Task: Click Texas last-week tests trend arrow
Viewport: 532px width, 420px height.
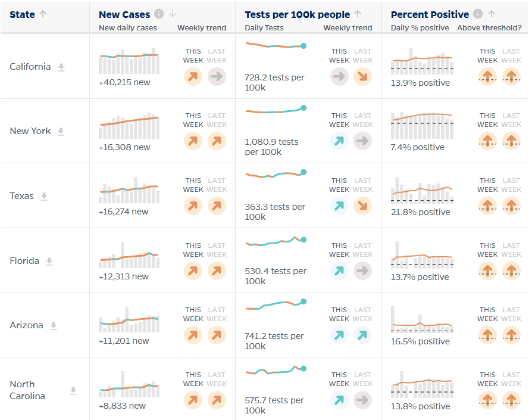Action: point(362,206)
